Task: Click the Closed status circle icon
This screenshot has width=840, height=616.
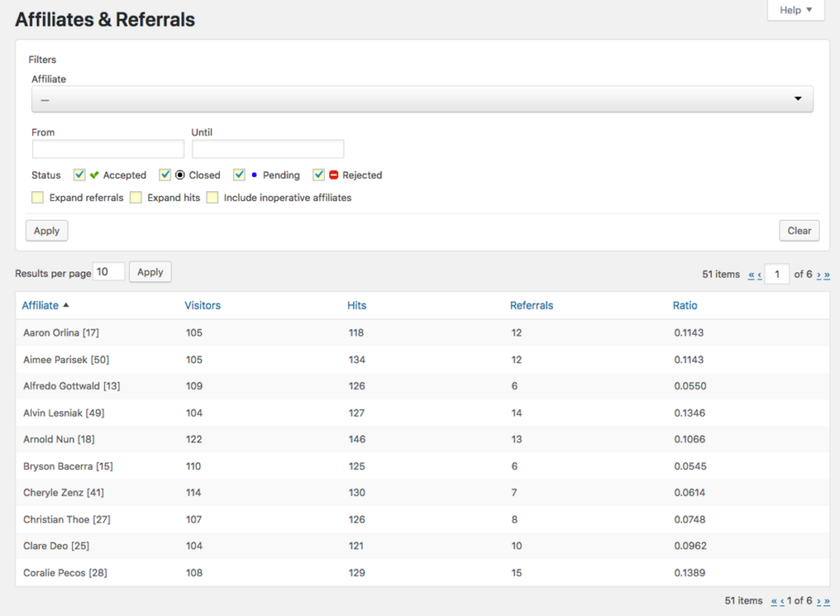Action: 180,175
